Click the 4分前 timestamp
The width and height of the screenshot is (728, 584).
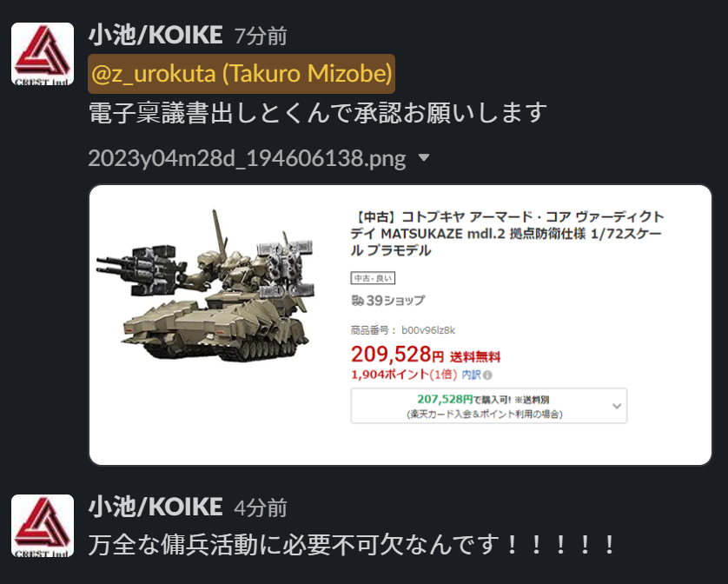(261, 508)
